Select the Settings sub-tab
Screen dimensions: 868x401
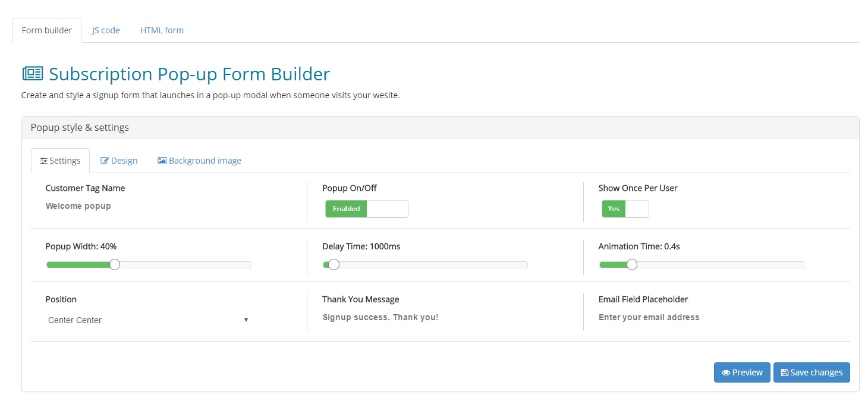tap(60, 161)
